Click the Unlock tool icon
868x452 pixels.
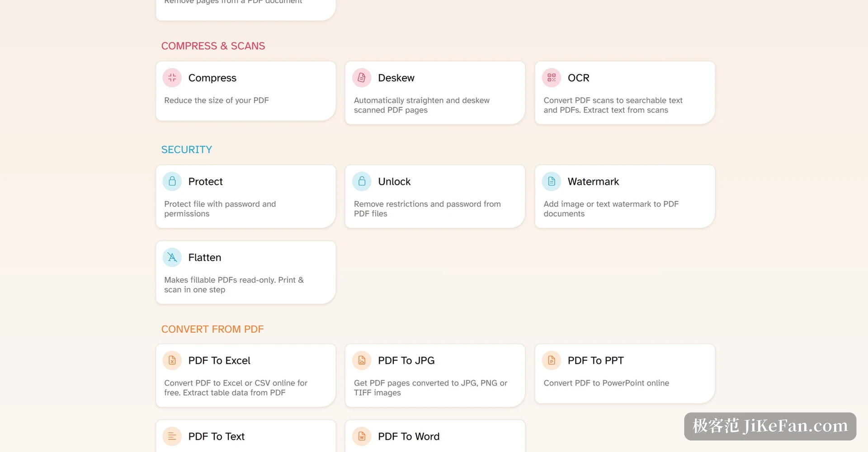pos(362,181)
